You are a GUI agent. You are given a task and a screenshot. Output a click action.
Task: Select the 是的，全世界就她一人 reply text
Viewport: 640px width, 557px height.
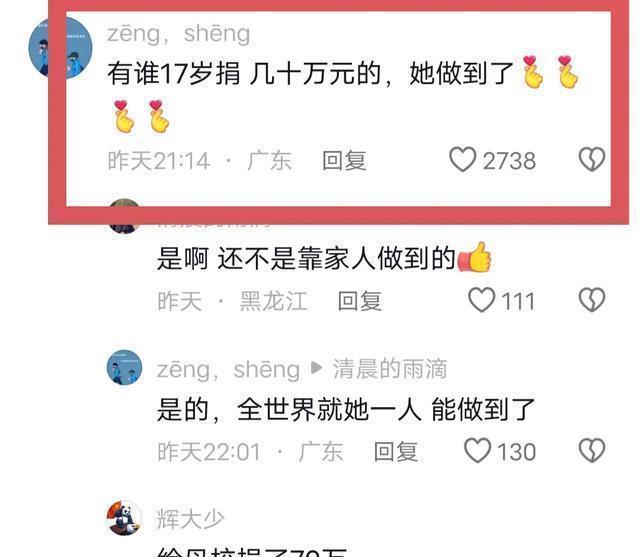[x=346, y=409]
